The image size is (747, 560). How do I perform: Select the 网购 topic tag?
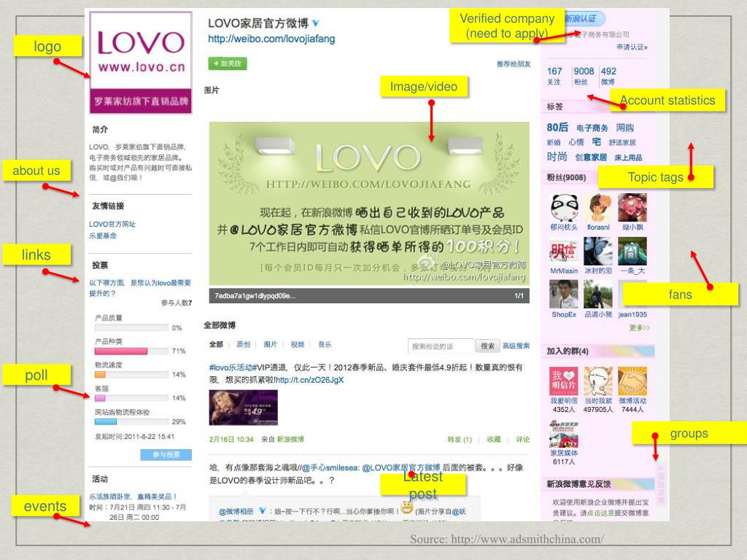(624, 127)
